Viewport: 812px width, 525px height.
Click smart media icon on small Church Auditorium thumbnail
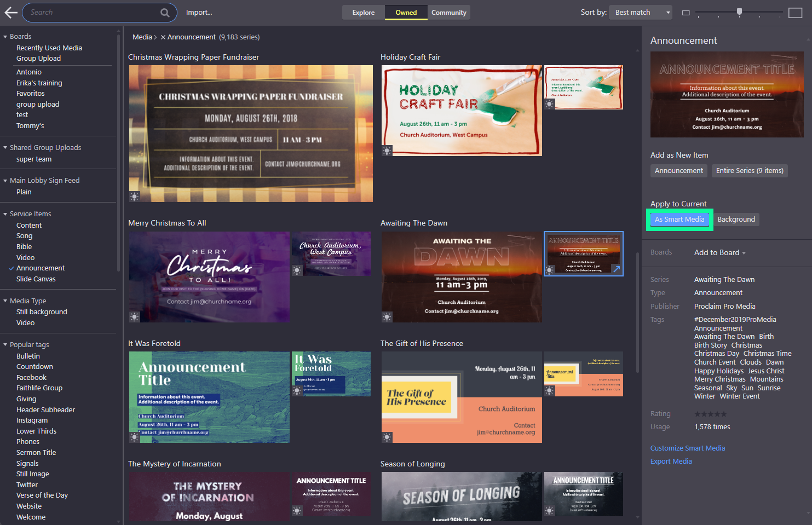(297, 270)
